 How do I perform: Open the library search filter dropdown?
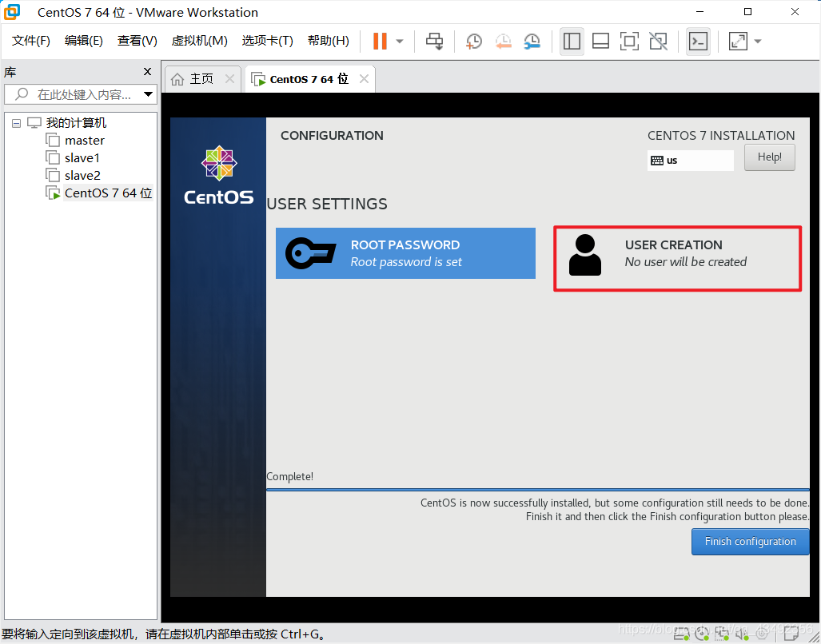point(149,94)
